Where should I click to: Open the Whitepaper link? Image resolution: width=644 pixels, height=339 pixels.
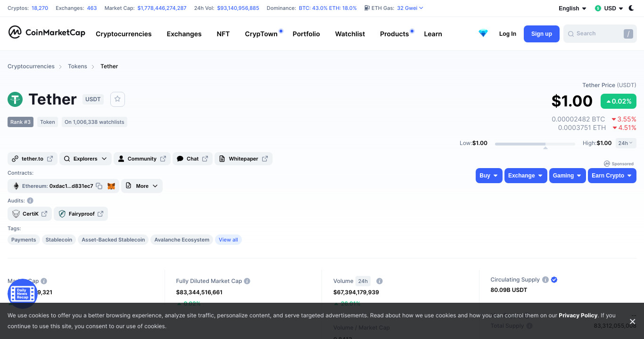[243, 159]
